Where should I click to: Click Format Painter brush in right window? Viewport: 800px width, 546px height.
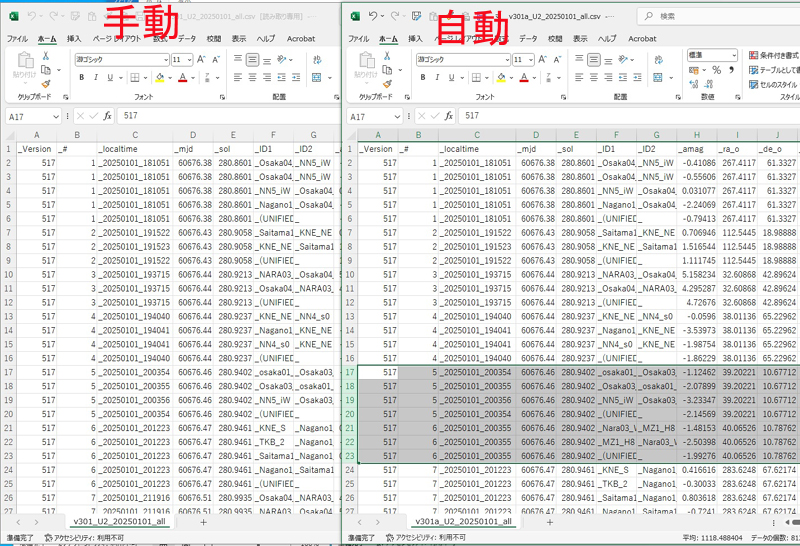pyautogui.click(x=388, y=84)
